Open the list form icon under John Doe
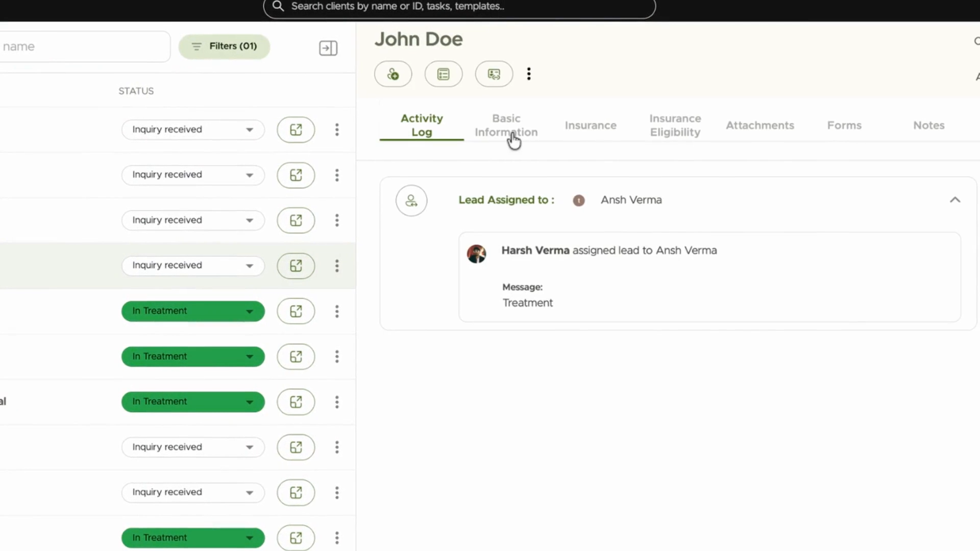This screenshot has width=980, height=551. tap(444, 74)
